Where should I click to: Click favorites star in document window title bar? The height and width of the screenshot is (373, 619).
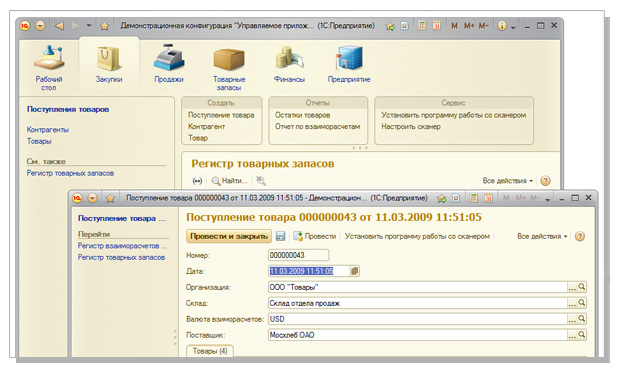point(110,198)
